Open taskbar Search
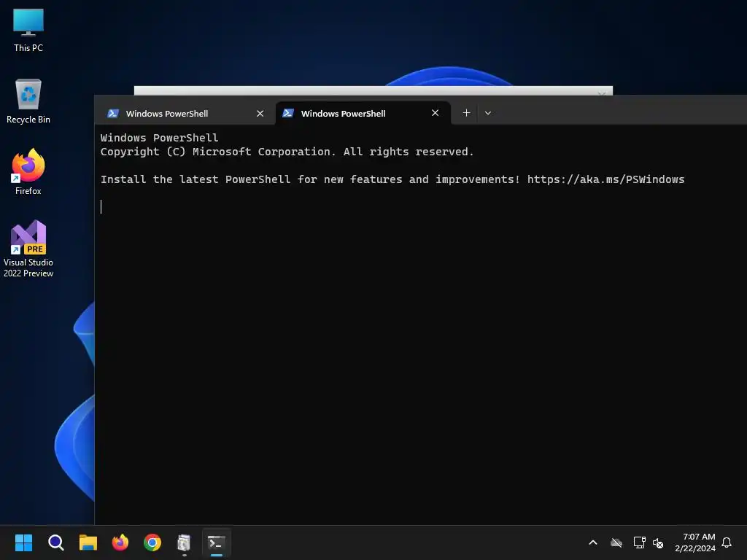The image size is (747, 560). tap(55, 542)
